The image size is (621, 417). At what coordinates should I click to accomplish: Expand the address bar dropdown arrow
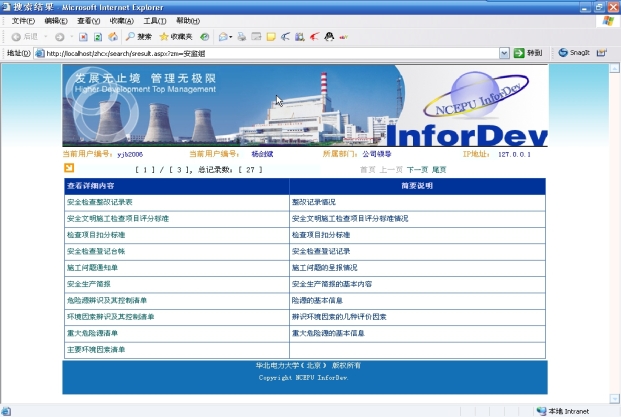point(505,52)
